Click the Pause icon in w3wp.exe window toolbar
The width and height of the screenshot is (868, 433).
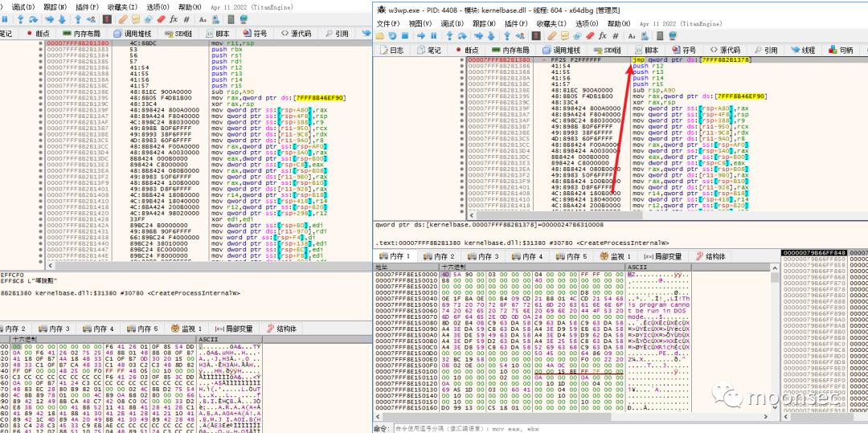click(433, 36)
